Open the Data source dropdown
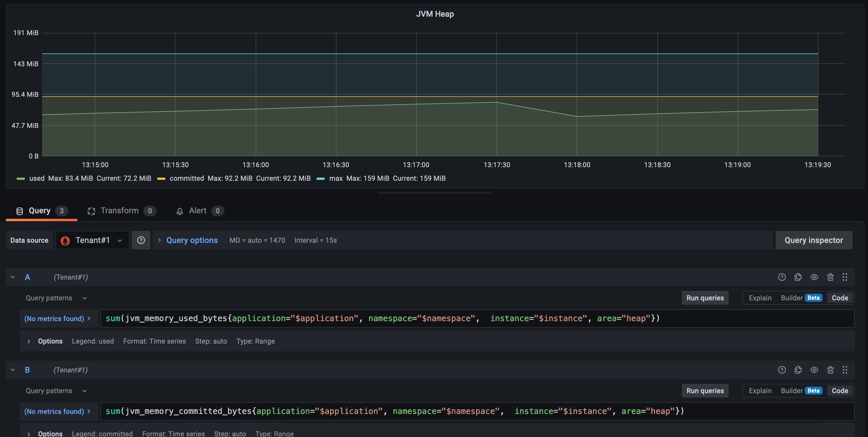Screen dimensions: 868x437 coord(92,240)
